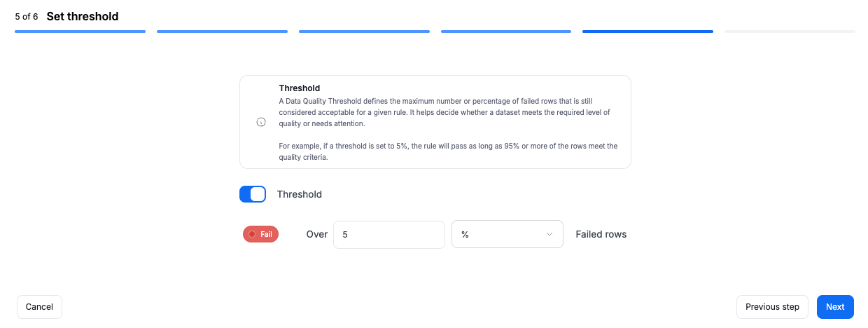Click the Failed rows label
The height and width of the screenshot is (328, 868).
point(601,234)
